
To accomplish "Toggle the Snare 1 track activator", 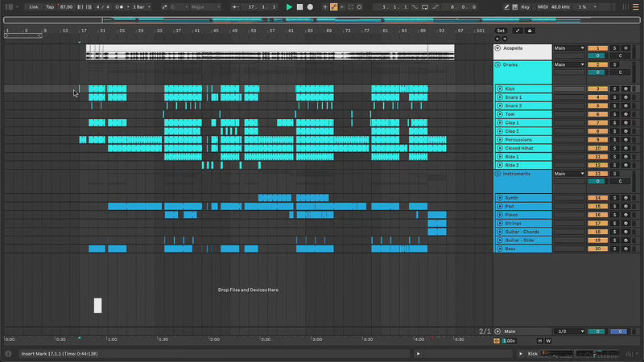I will tap(598, 97).
